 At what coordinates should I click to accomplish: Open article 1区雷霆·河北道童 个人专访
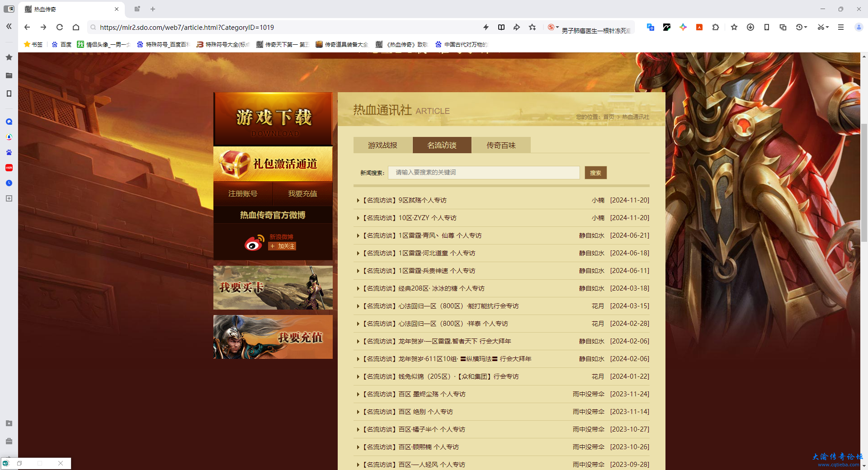(x=437, y=253)
